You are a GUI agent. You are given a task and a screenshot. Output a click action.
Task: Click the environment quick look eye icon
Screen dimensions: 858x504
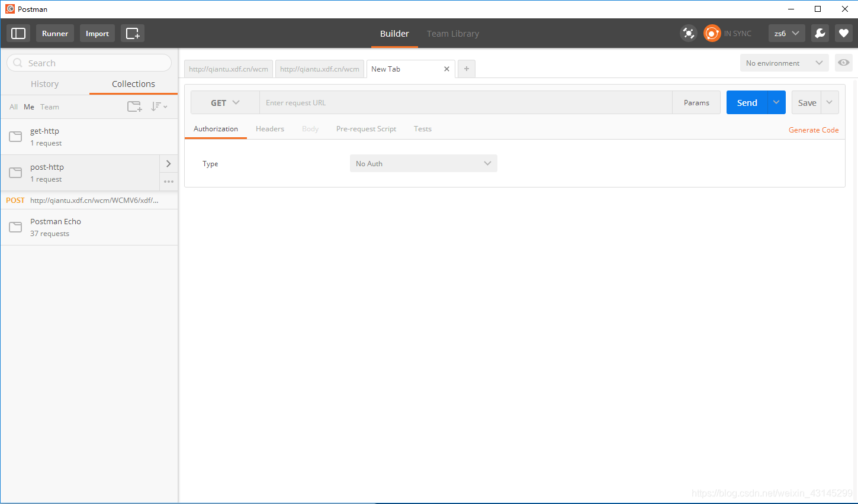[x=844, y=63]
